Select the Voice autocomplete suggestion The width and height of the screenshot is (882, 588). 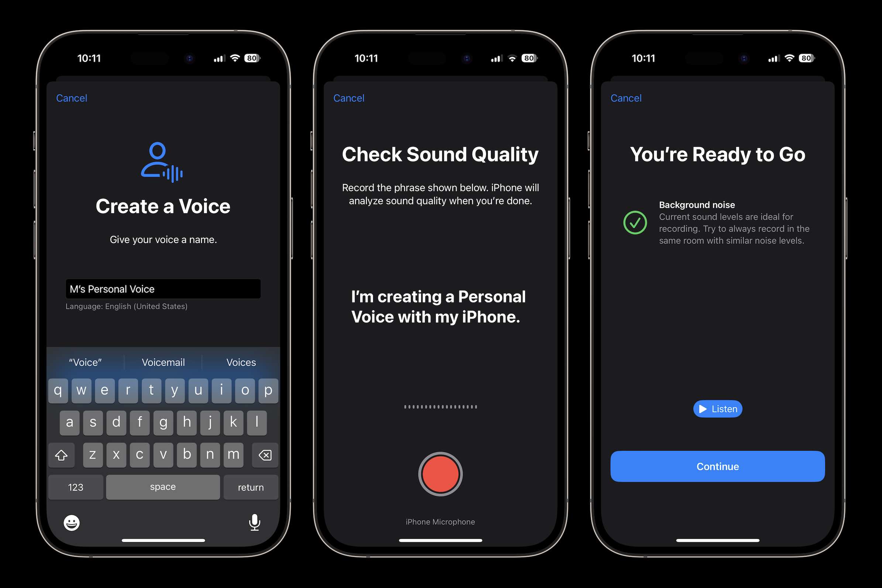[x=85, y=362]
